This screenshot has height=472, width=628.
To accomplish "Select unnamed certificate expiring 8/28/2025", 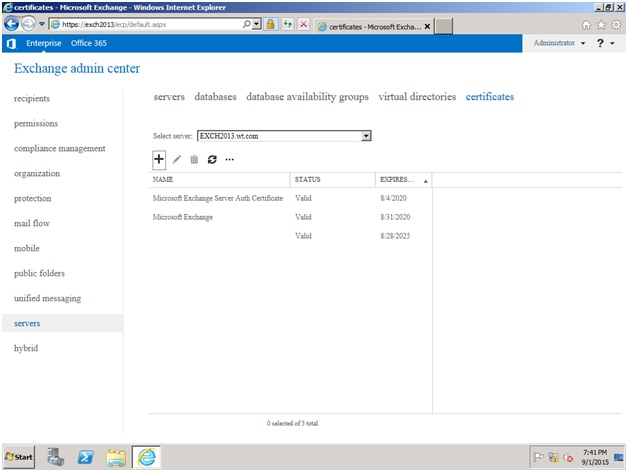I will coord(290,236).
